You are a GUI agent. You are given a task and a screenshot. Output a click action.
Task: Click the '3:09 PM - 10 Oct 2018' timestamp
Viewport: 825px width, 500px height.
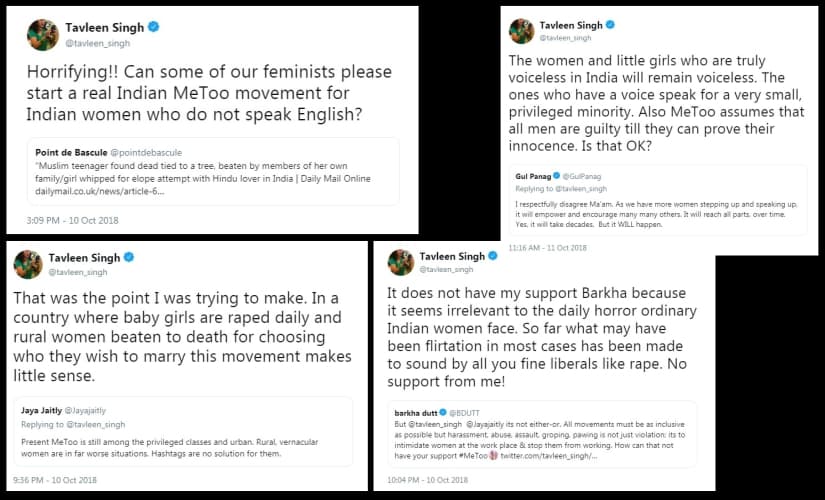point(66,217)
